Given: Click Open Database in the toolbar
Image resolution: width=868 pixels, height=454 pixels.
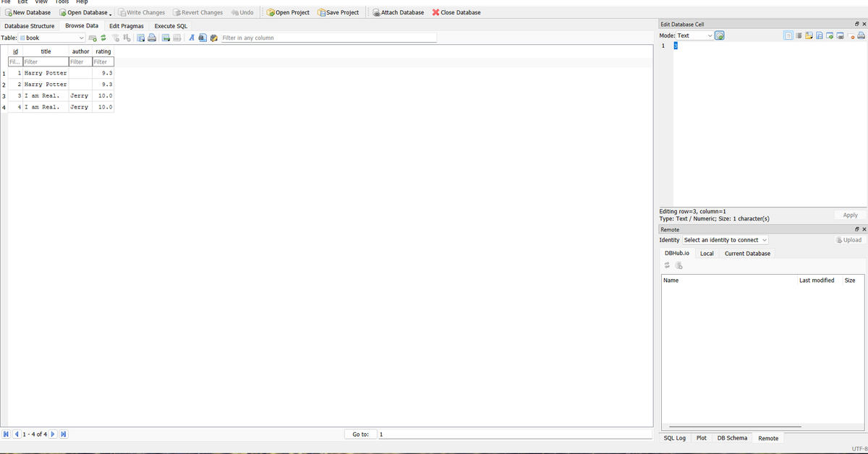Looking at the screenshot, I should [83, 12].
